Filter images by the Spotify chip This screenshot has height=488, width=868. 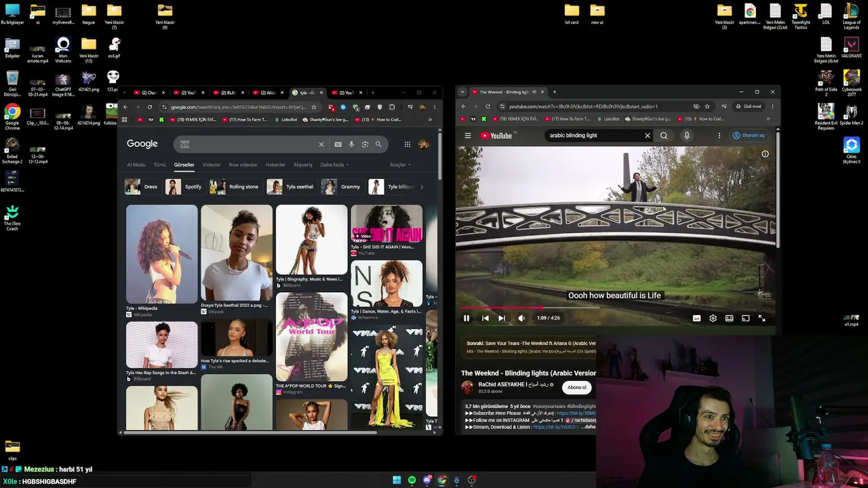pyautogui.click(x=184, y=187)
